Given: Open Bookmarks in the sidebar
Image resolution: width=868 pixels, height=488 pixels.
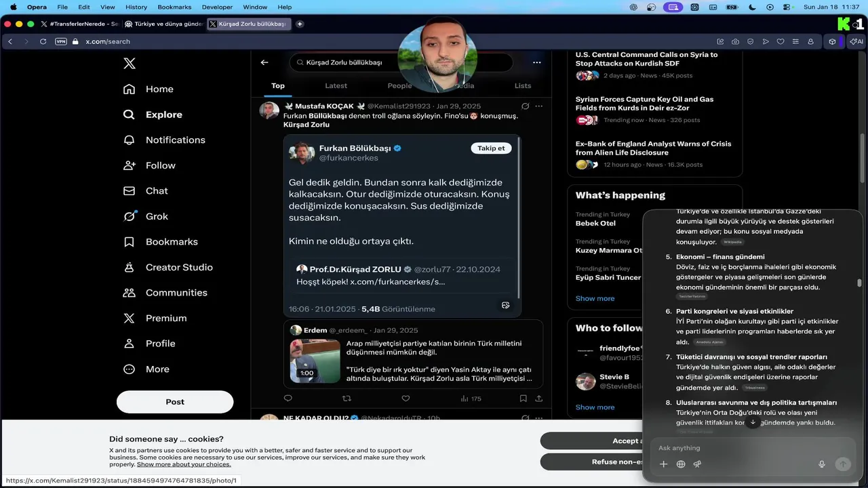Looking at the screenshot, I should click(x=160, y=242).
